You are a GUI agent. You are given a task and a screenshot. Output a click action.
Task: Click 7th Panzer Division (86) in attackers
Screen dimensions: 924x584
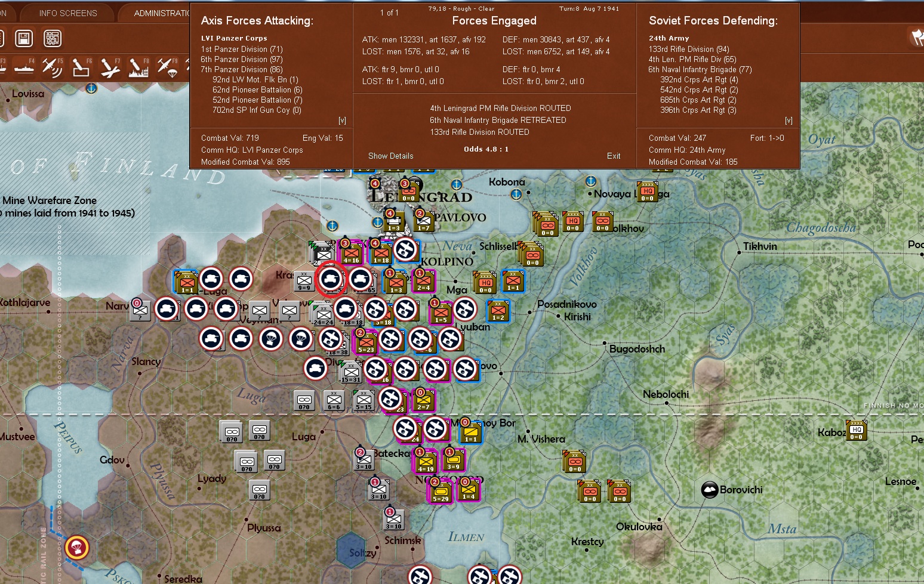click(242, 70)
